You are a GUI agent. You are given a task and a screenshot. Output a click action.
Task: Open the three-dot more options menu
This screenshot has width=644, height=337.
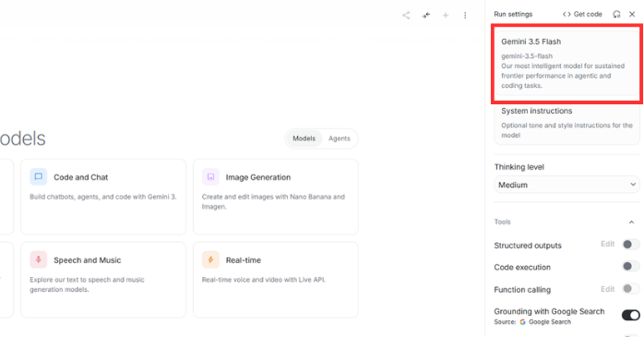point(465,16)
